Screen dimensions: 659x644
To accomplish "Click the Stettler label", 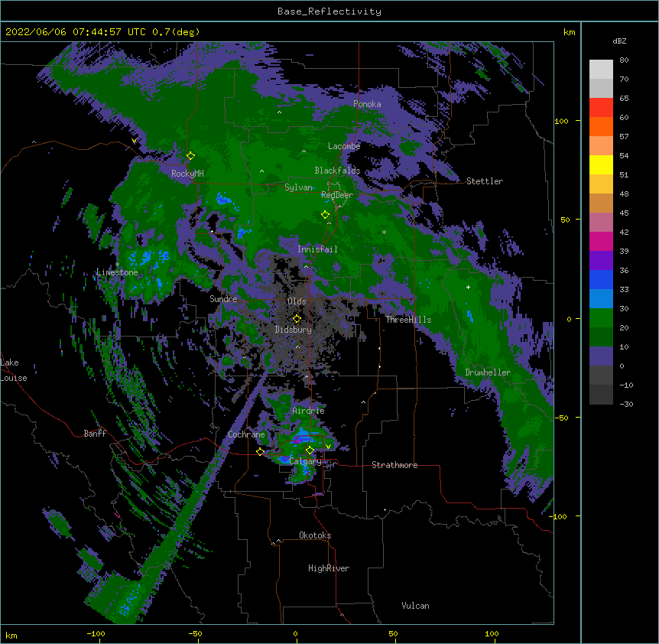I will point(485,181).
